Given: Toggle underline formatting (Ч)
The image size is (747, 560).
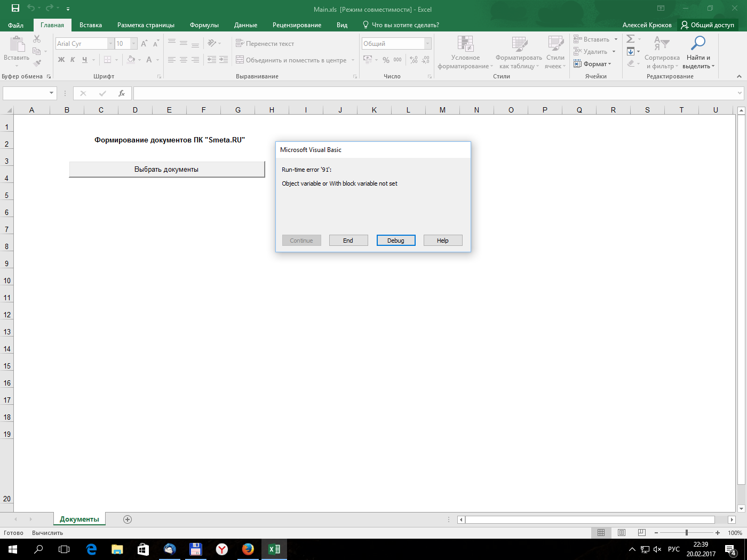Looking at the screenshot, I should (x=84, y=59).
